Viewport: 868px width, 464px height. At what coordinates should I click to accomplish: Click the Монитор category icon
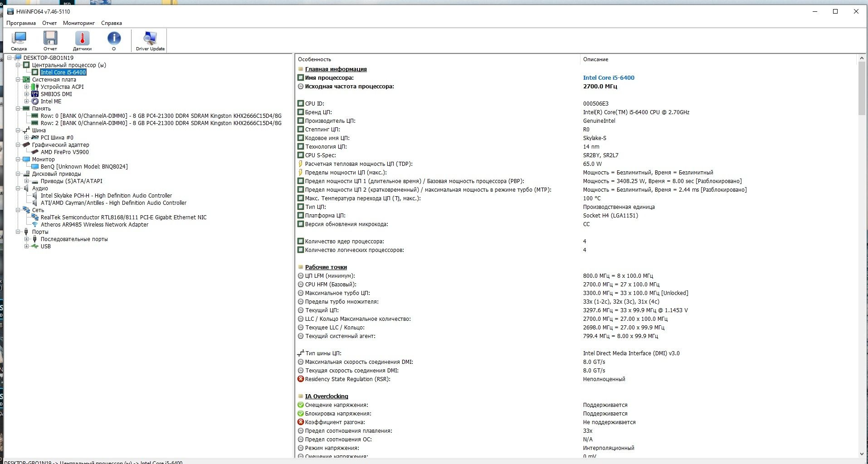click(26, 159)
